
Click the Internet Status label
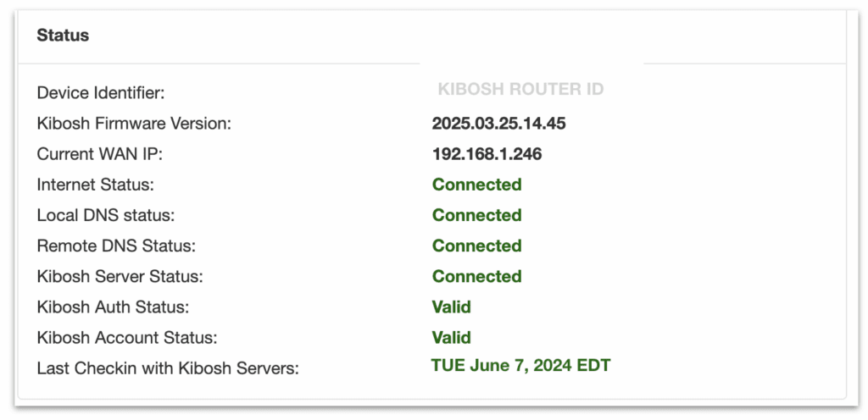click(x=95, y=185)
